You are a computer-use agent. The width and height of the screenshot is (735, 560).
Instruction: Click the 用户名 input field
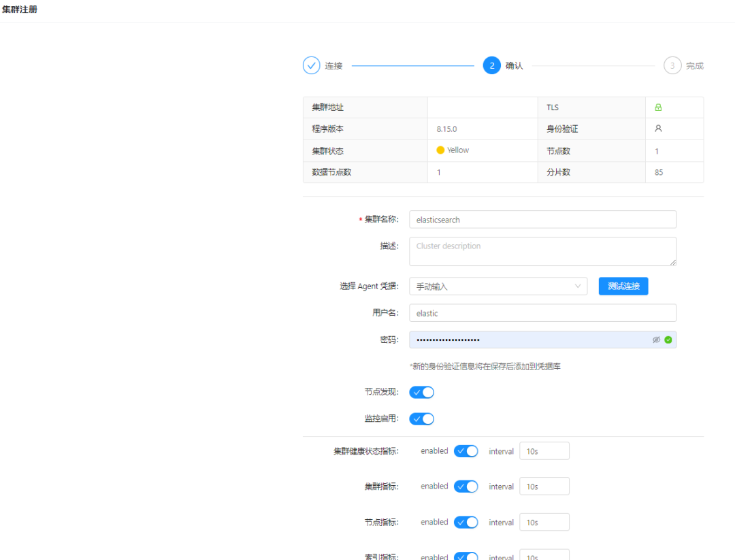tap(543, 313)
